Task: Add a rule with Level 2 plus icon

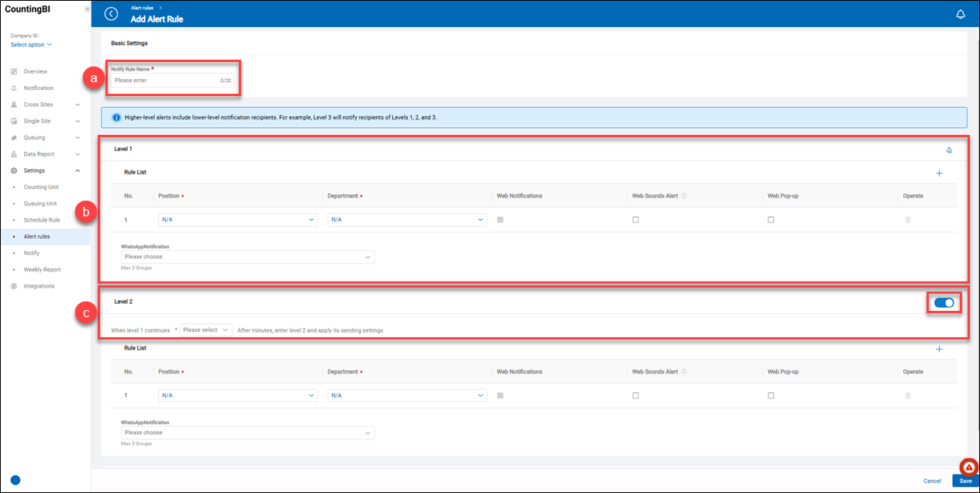Action: pyautogui.click(x=939, y=349)
